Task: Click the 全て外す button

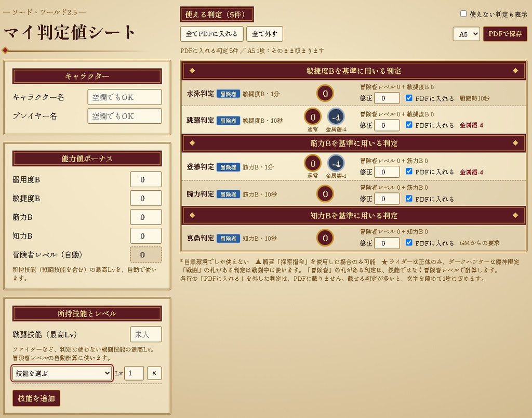Action: tap(264, 34)
